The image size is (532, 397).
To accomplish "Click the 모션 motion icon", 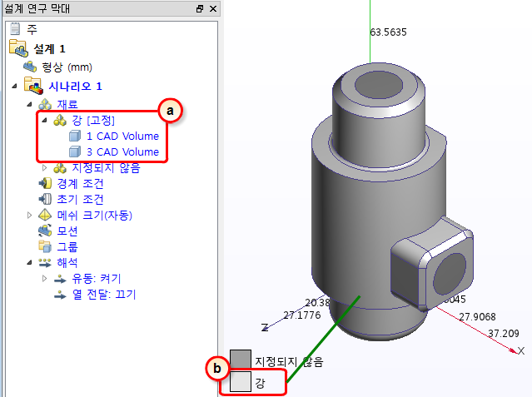I will tap(45, 231).
